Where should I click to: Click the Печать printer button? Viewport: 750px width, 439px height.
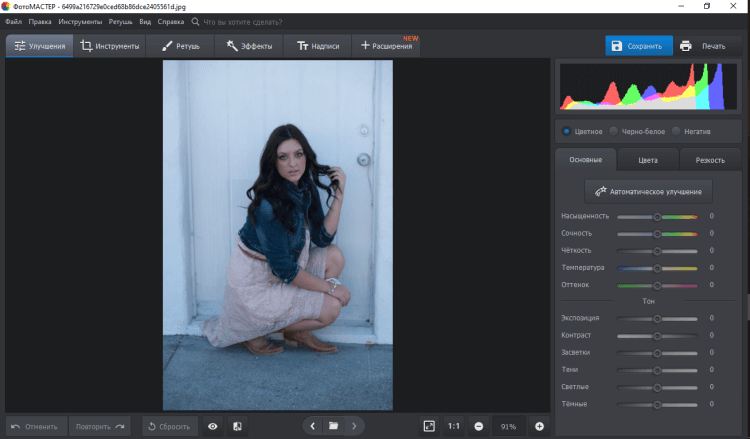point(703,46)
